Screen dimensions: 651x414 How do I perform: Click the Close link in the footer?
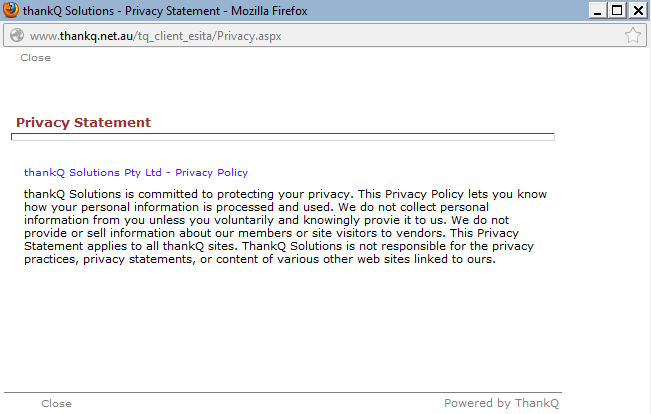click(56, 404)
